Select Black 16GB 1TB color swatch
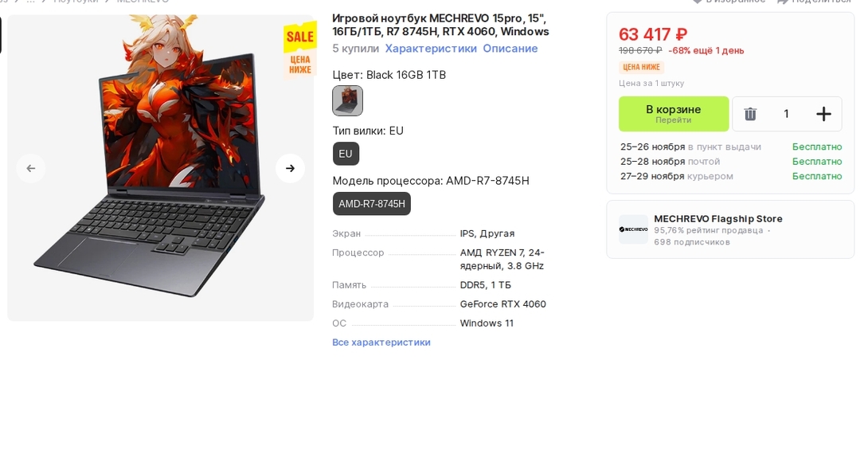This screenshot has width=868, height=458. [347, 101]
